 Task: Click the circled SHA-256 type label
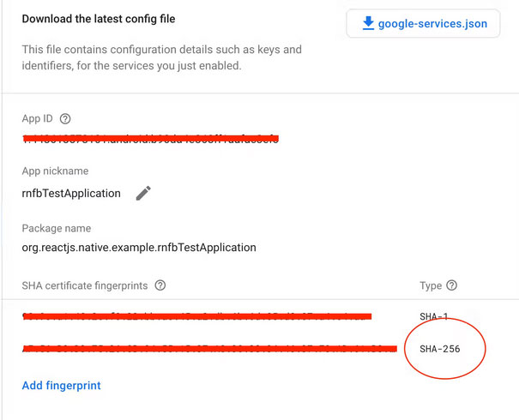[x=440, y=349]
